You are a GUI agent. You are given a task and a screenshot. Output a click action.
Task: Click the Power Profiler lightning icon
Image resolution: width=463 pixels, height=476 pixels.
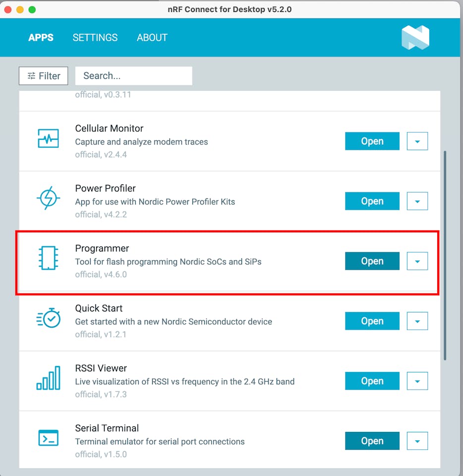click(48, 198)
